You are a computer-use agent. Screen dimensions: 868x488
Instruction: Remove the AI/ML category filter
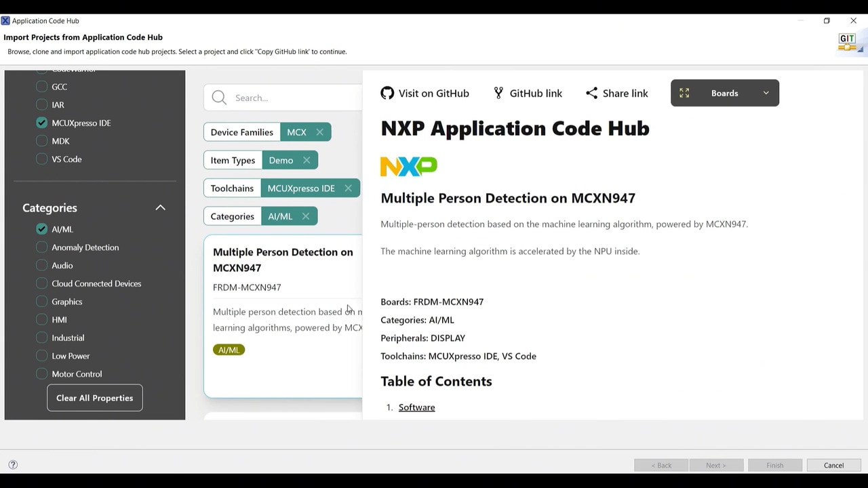[306, 216]
